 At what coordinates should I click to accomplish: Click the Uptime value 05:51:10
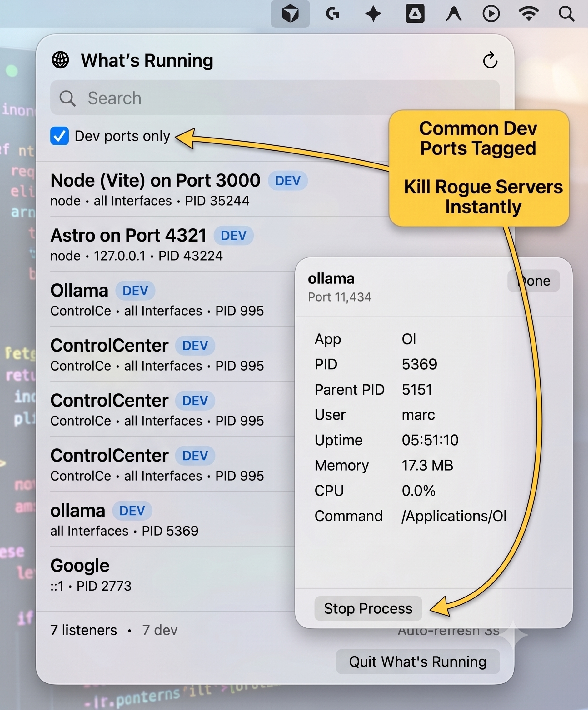[430, 440]
